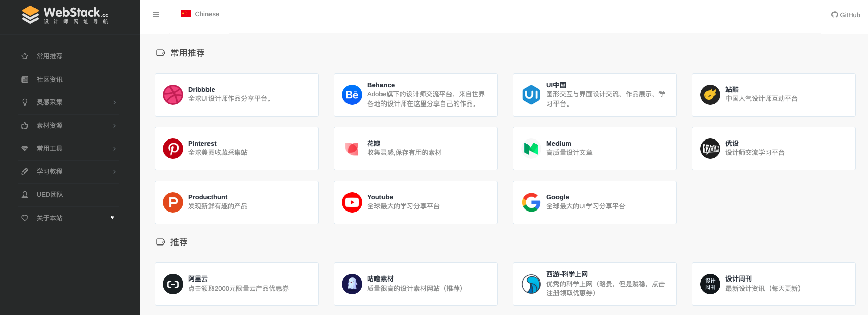The width and height of the screenshot is (868, 315).
Task: Click the Youtube play logo icon
Action: coord(352,202)
